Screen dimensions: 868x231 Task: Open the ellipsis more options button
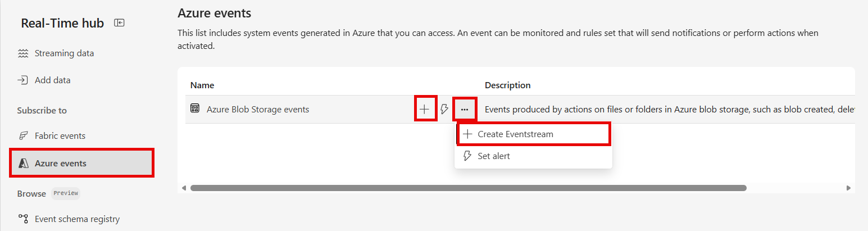point(465,110)
